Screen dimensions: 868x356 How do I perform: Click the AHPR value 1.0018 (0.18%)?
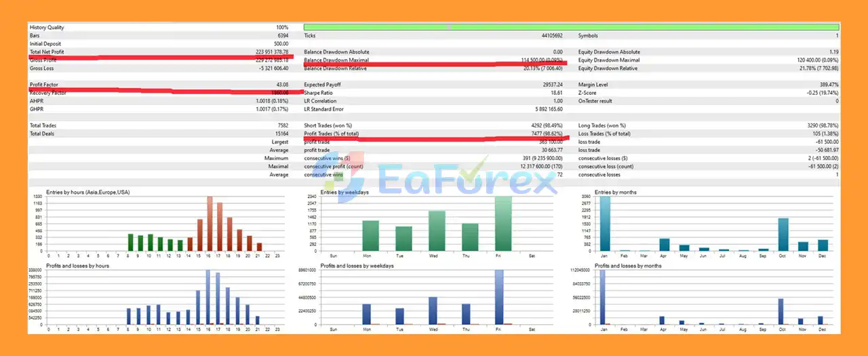point(273,100)
